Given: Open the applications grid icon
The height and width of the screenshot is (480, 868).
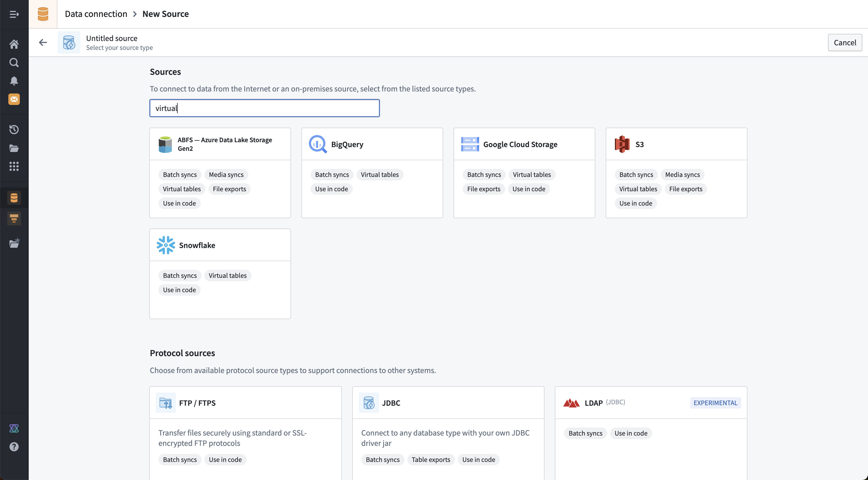Looking at the screenshot, I should 14,166.
